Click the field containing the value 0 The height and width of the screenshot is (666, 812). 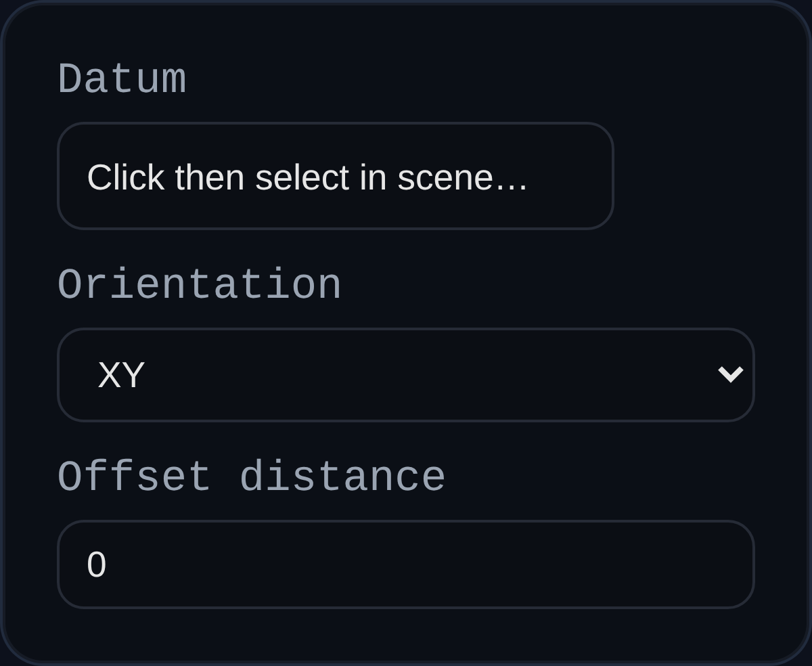(x=406, y=563)
